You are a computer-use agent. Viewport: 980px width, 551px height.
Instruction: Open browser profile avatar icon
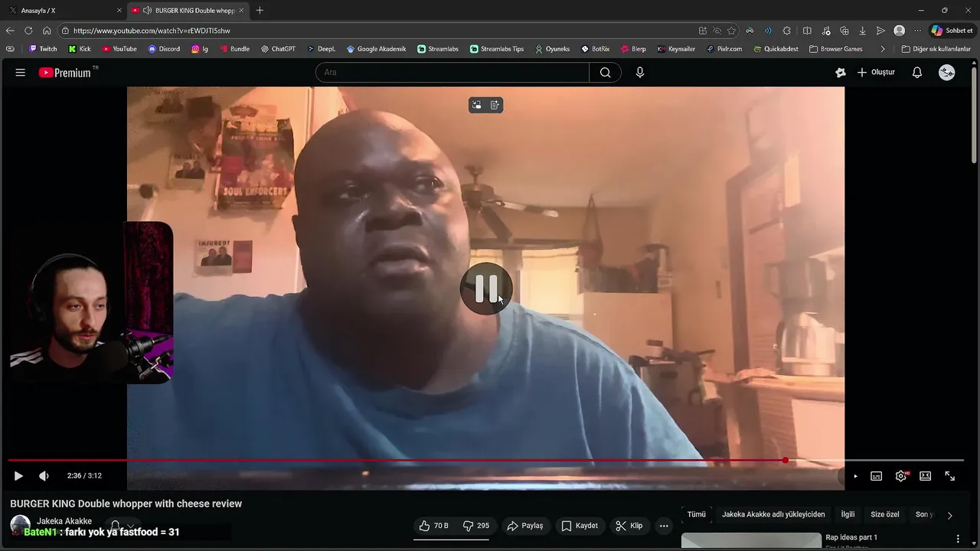(x=900, y=31)
